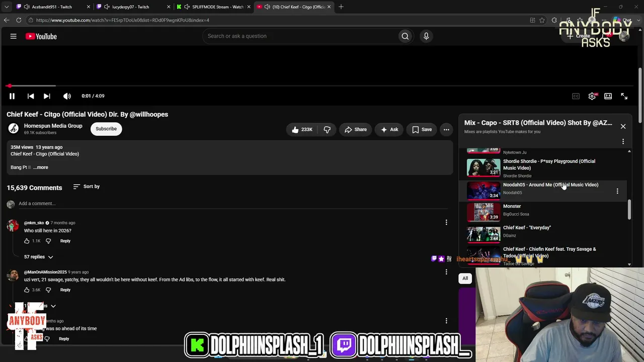Select Chief Keef "Everyday" playlist title

coord(527,228)
